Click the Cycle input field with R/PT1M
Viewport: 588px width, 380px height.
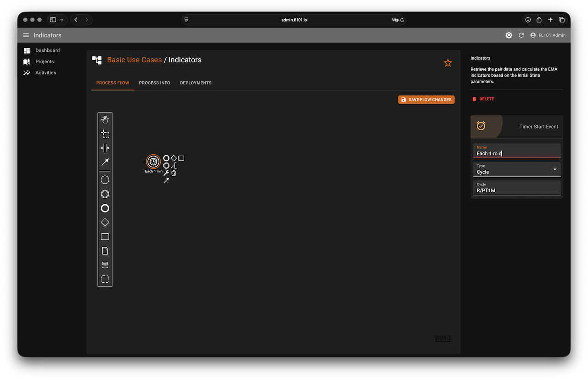[517, 190]
